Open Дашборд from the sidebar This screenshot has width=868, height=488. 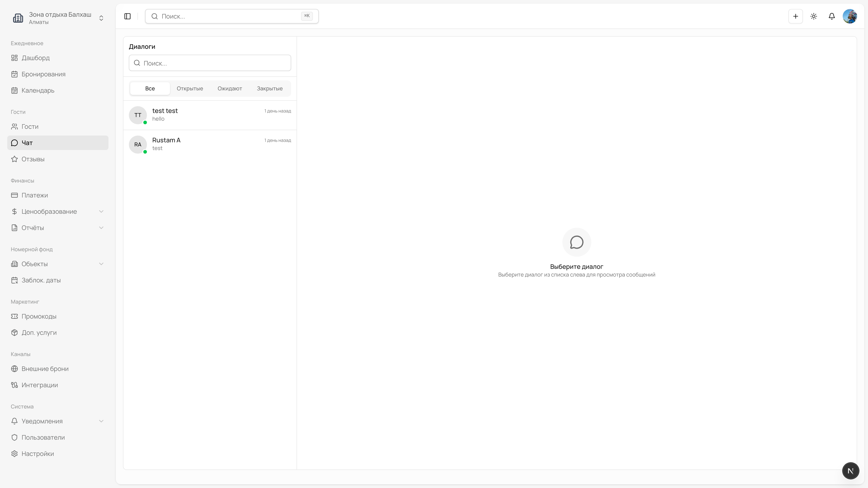pos(35,58)
